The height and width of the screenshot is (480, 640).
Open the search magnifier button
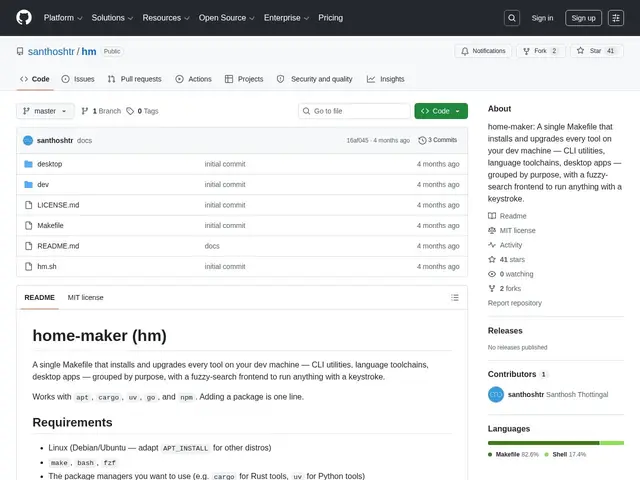(x=512, y=18)
